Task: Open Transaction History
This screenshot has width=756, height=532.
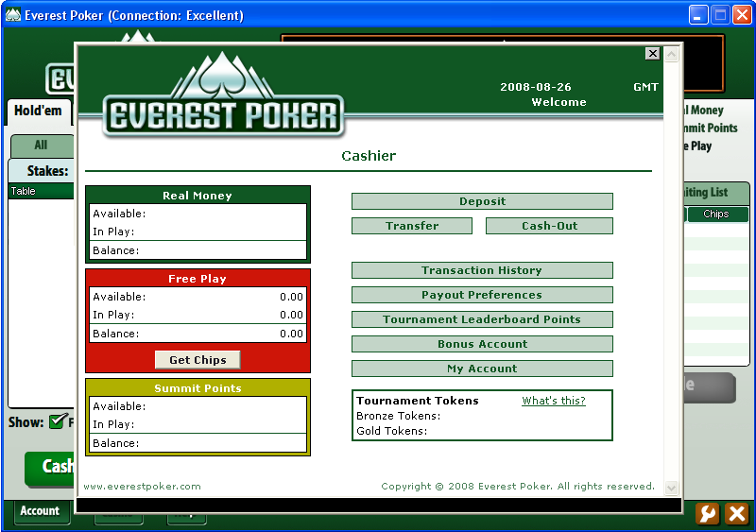Action: [x=482, y=270]
